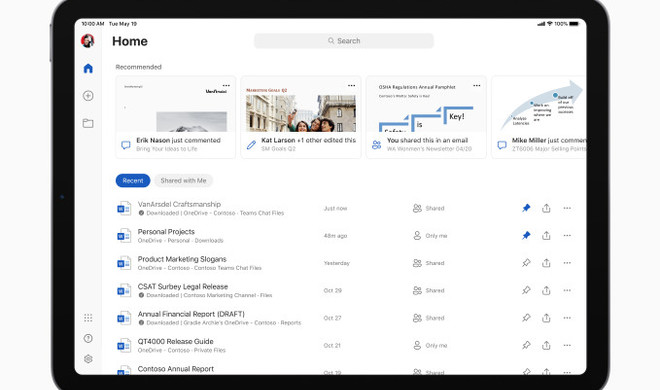
Task: Open the Mike Miller commented card
Action: point(539,117)
